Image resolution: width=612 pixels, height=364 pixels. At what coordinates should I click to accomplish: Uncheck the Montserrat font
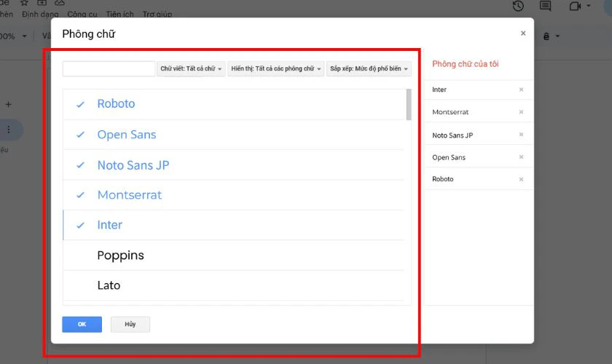coord(80,195)
